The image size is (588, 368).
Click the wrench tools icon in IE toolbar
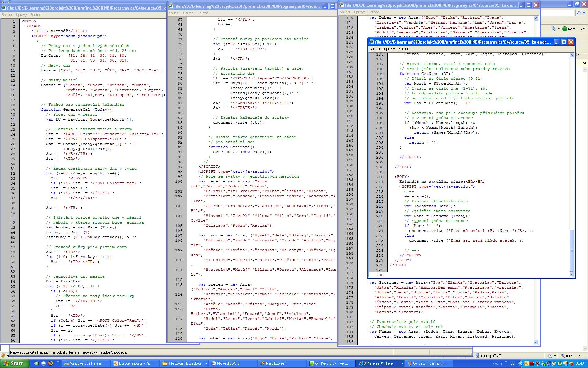click(x=554, y=29)
